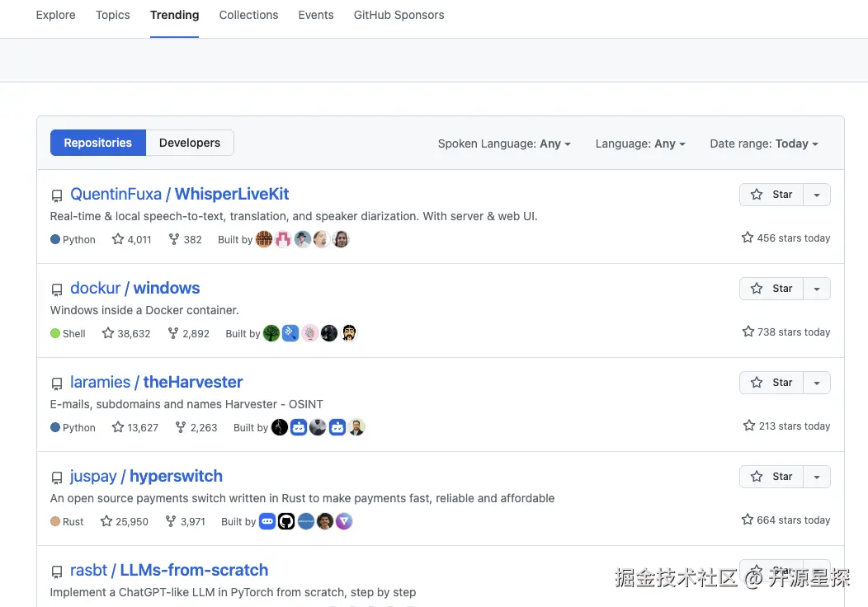
Task: View the 38,632 stargazers of dockur windows
Action: [126, 334]
